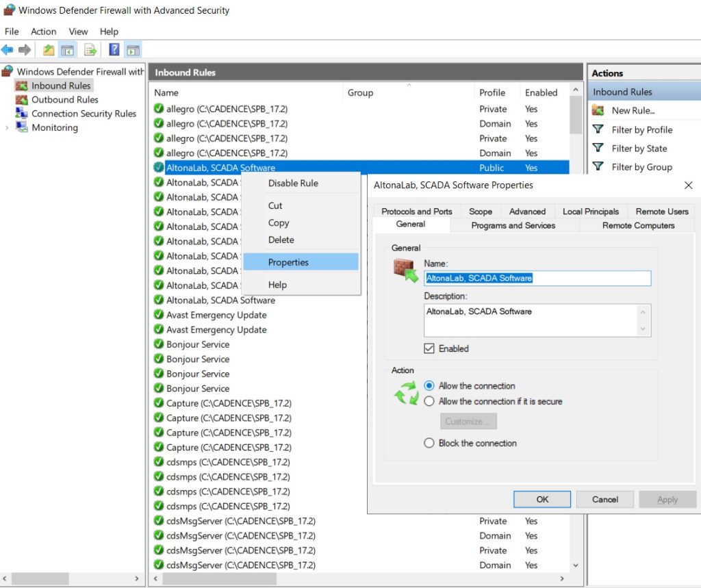Switch to the Advanced tab
701x588 pixels.
pyautogui.click(x=527, y=211)
